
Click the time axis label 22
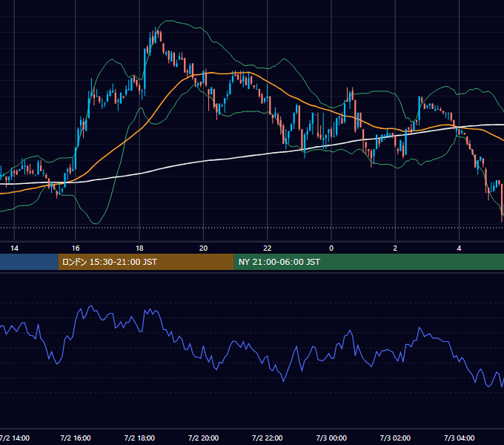click(x=267, y=248)
